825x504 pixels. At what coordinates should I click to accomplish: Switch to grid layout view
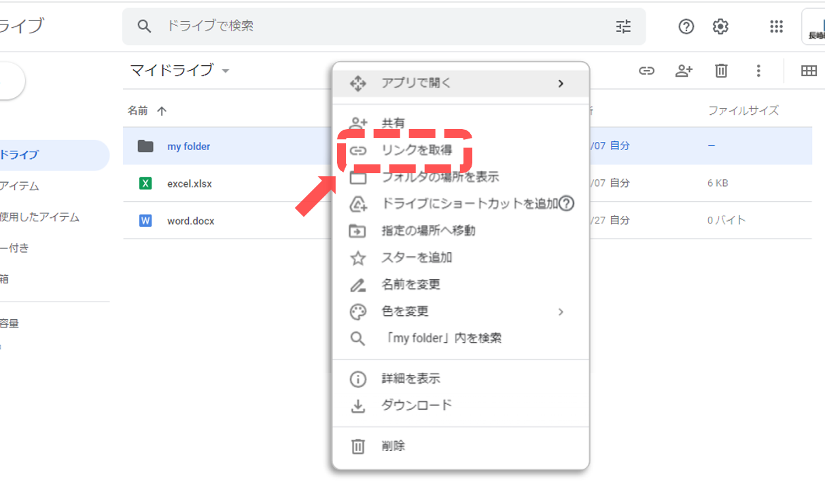tap(808, 71)
